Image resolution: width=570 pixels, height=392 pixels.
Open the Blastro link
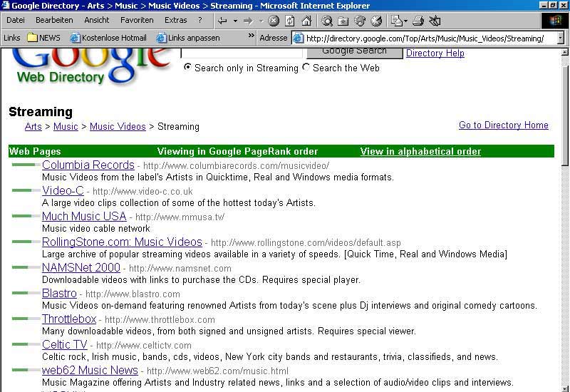point(59,293)
